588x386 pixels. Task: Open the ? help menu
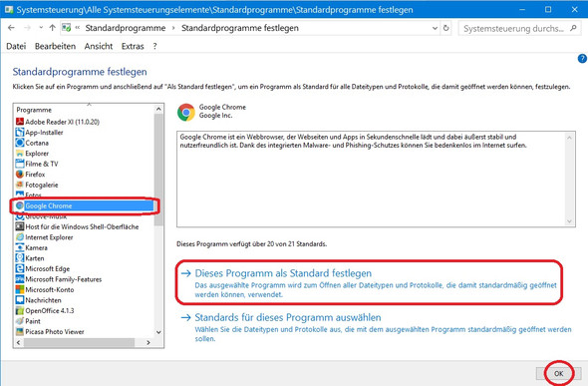(154, 46)
